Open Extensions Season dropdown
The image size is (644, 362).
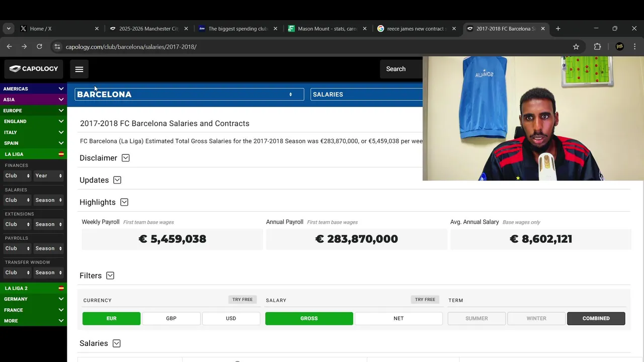tap(49, 224)
